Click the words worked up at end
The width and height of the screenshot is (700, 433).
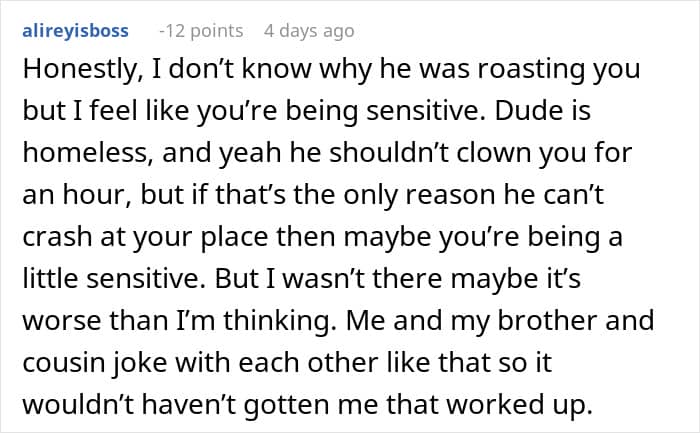(x=519, y=405)
